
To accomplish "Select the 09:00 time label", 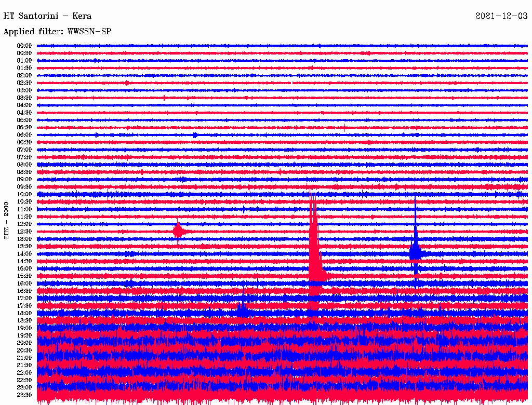I will [24, 180].
